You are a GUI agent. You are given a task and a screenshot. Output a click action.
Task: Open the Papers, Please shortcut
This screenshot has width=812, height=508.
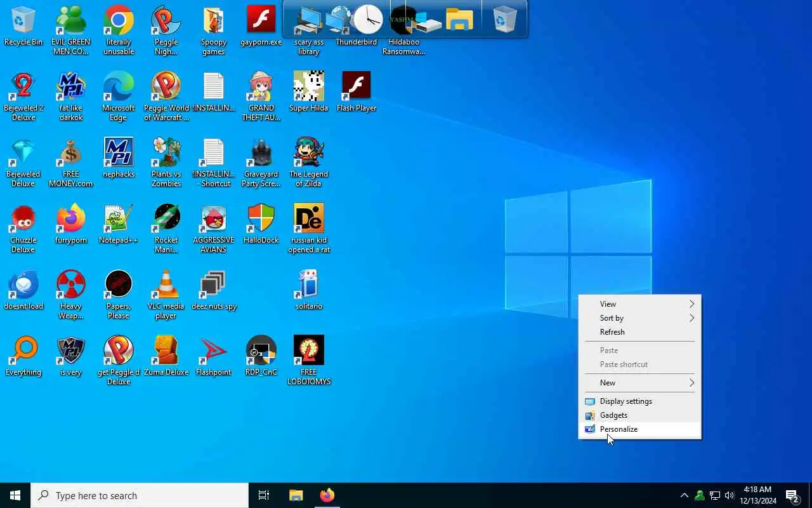coord(119,295)
